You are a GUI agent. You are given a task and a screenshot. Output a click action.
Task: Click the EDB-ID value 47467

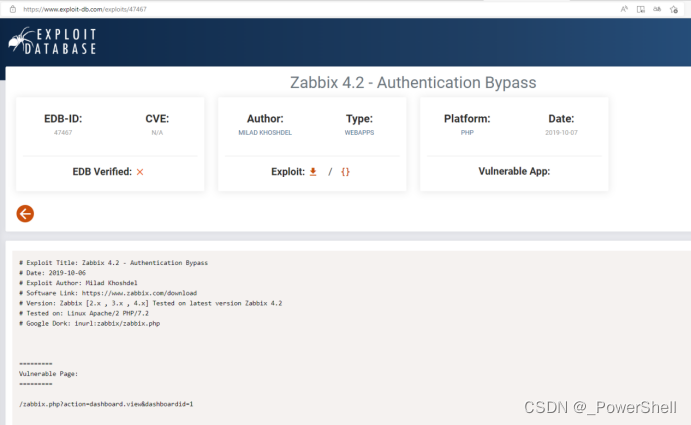pyautogui.click(x=63, y=132)
